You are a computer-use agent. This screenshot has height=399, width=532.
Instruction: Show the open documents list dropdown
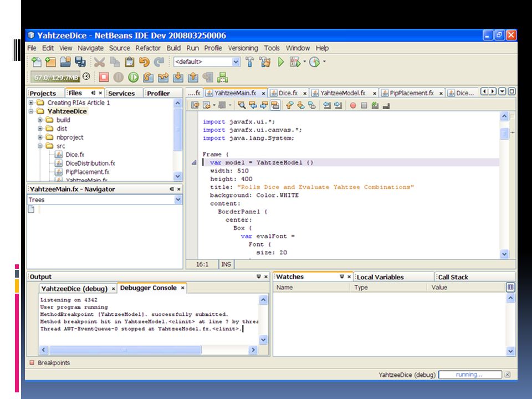pos(502,91)
